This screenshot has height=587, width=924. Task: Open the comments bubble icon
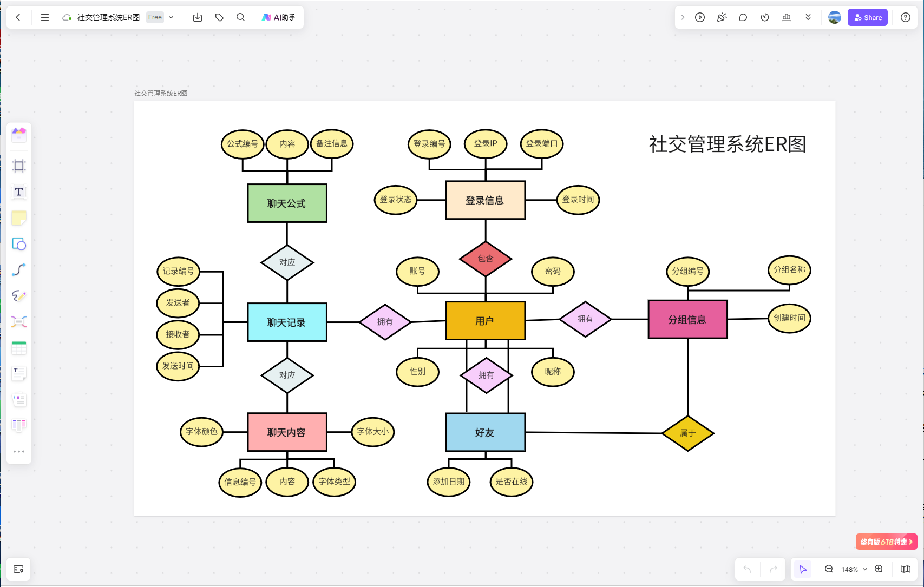tap(743, 17)
